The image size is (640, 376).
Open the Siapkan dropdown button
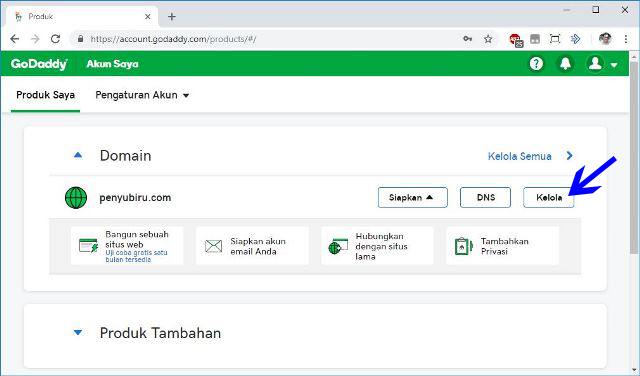click(x=413, y=198)
